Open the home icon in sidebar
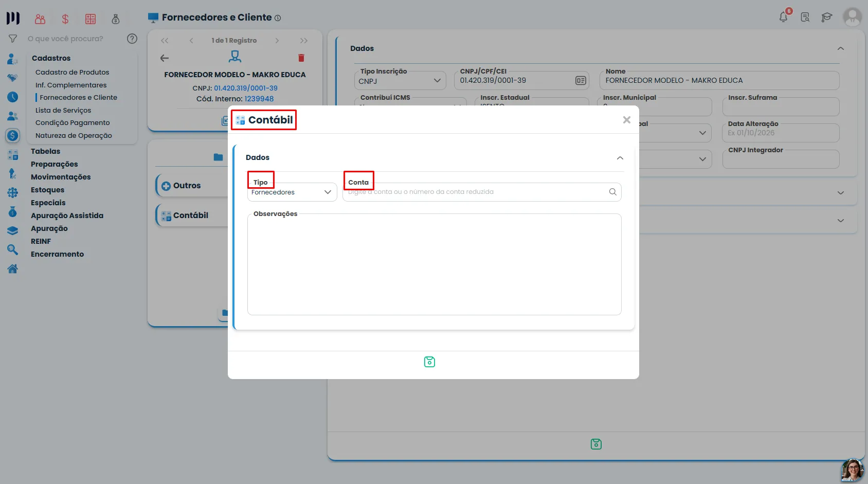 (x=13, y=268)
